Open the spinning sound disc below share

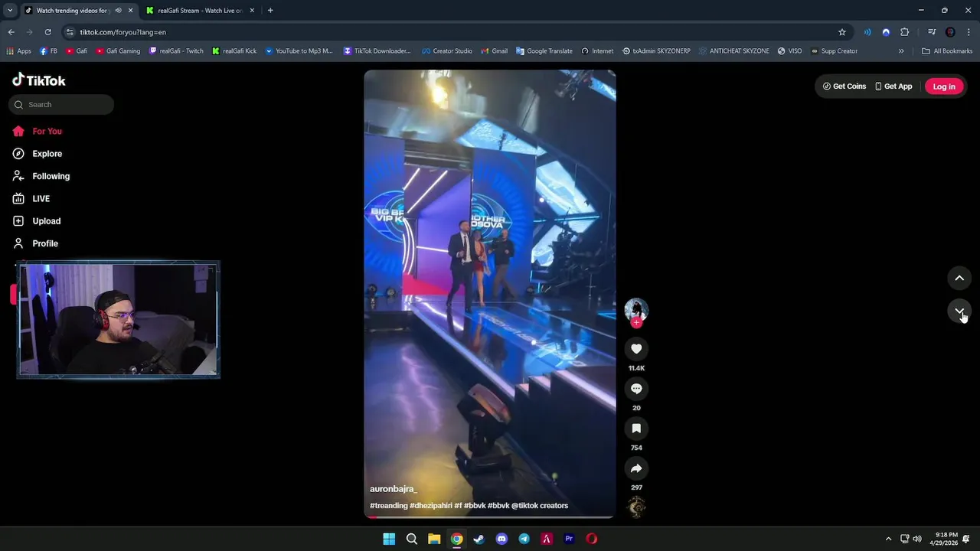636,507
